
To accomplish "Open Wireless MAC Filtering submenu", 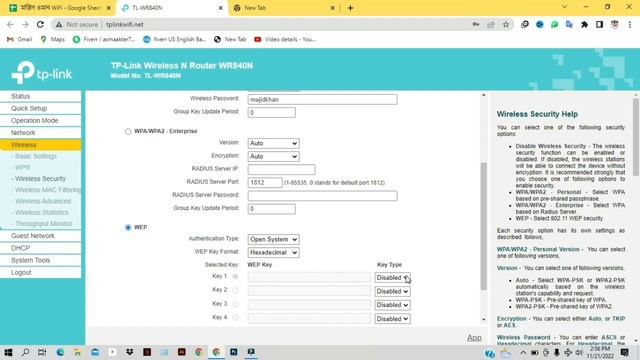I will (47, 190).
